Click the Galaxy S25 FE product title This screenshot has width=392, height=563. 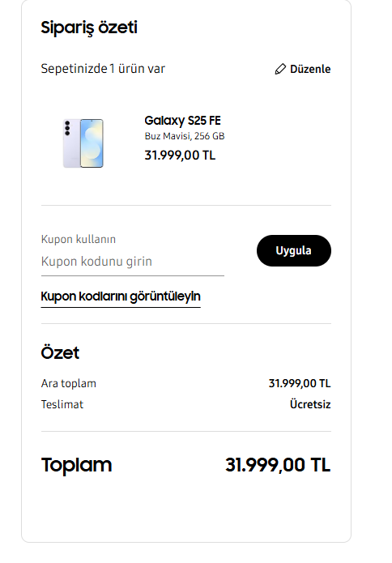(x=182, y=121)
